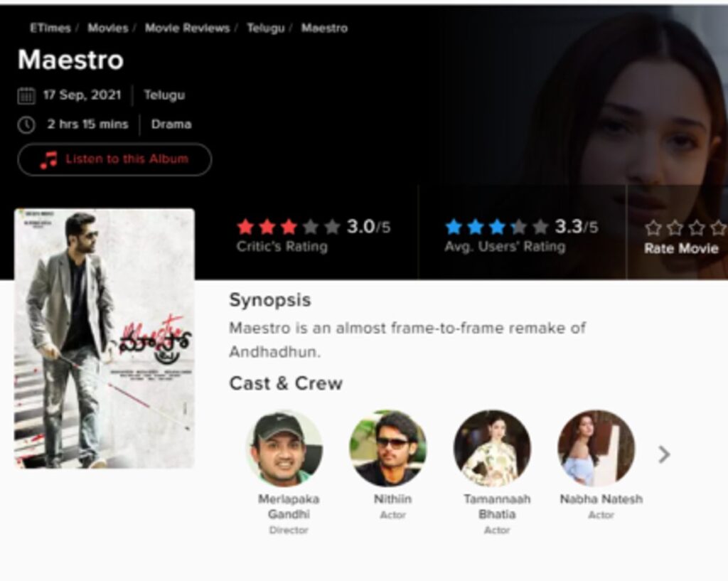Open Merlapaka Gandhi's photo
Viewport: 728px width, 581px height.
tap(284, 448)
